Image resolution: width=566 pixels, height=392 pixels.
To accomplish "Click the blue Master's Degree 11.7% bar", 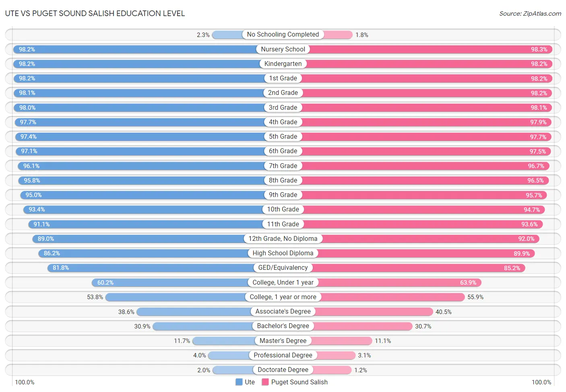I will point(224,341).
